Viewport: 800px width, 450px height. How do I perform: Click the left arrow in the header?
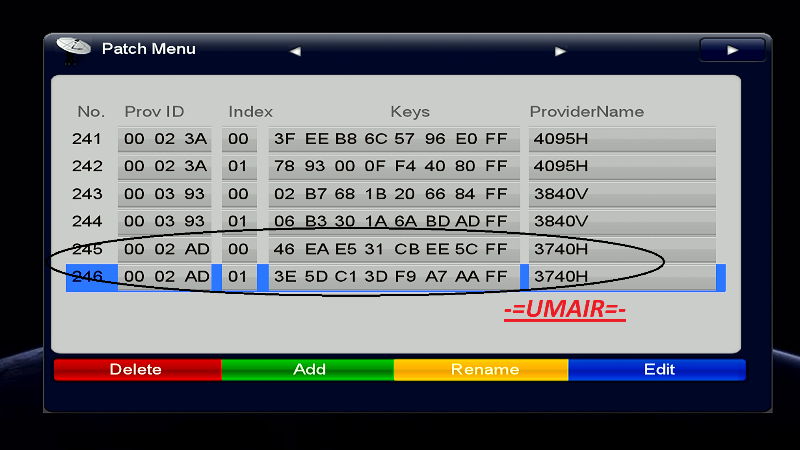(295, 51)
